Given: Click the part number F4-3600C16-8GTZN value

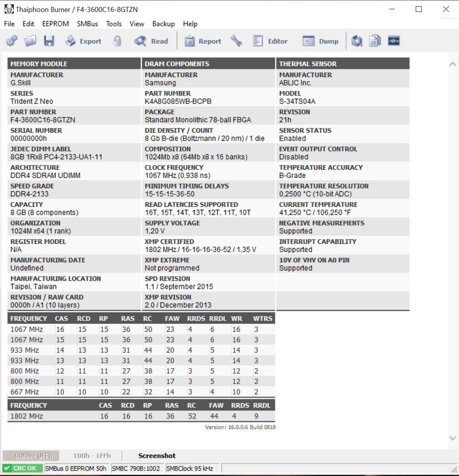Looking at the screenshot, I should coord(43,120).
